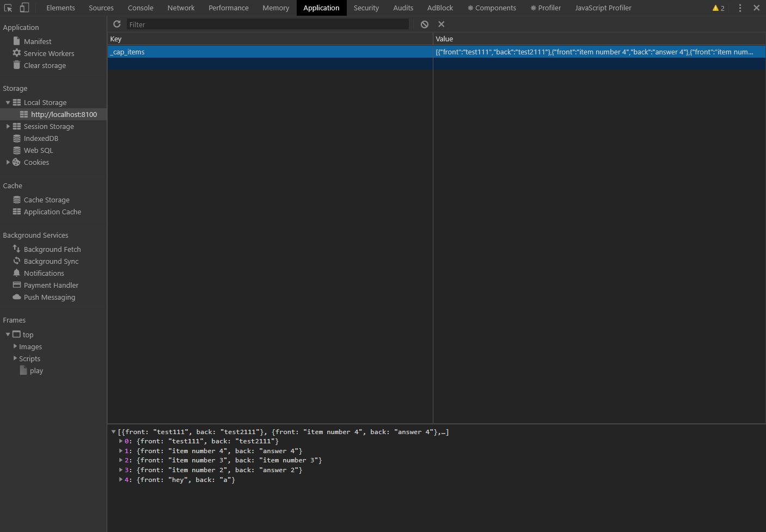Close the DevTools panel
Viewport: 766px width, 532px height.
coord(757,8)
